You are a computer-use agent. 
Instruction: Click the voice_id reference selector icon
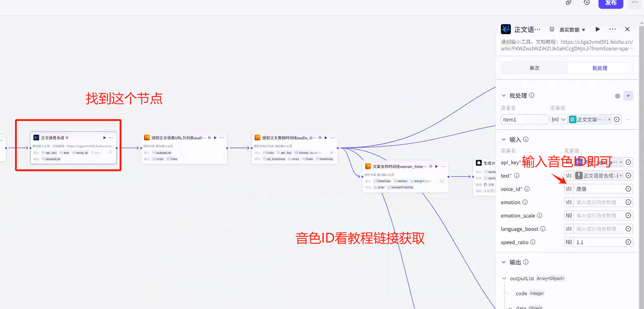tap(628, 189)
